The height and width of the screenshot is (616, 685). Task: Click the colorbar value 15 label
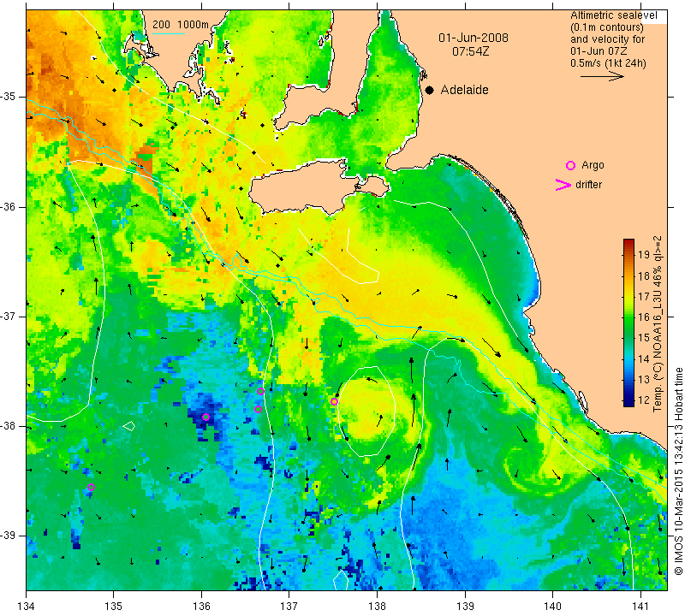(644, 337)
